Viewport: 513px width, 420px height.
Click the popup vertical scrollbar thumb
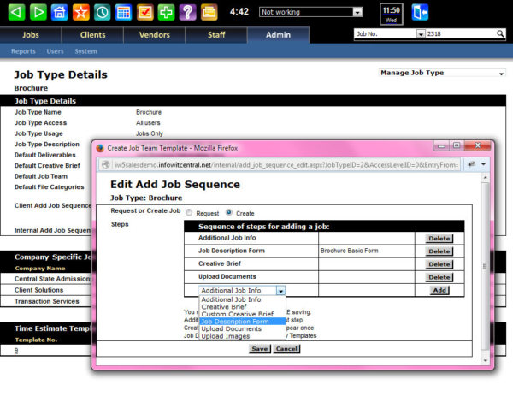485,266
